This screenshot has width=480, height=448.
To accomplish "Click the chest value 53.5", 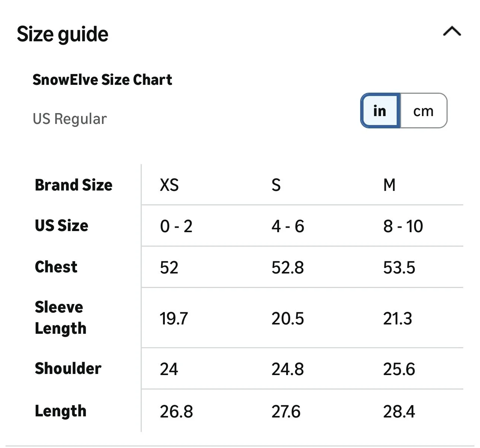I will pos(399,268).
